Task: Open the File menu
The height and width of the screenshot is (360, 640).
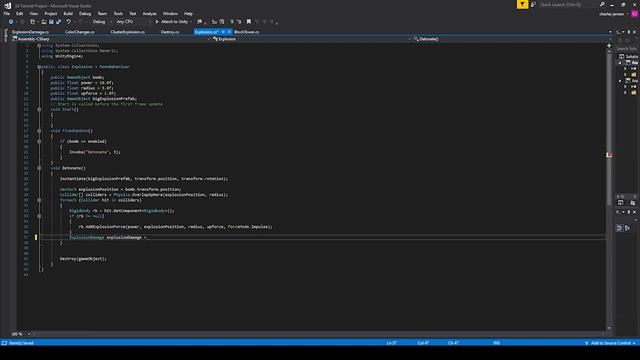Action: [7, 13]
